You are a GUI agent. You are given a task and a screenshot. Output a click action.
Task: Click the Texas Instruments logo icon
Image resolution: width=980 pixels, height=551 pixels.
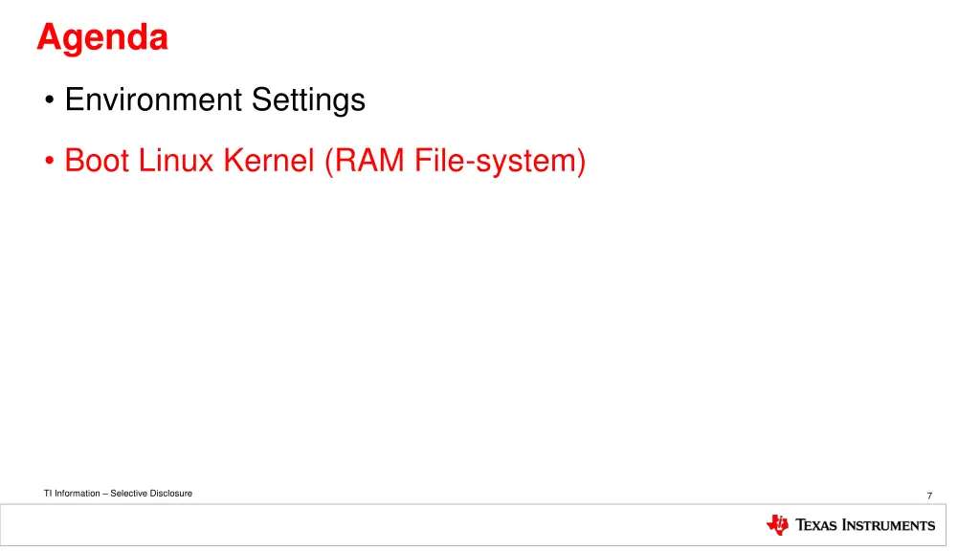click(x=777, y=525)
